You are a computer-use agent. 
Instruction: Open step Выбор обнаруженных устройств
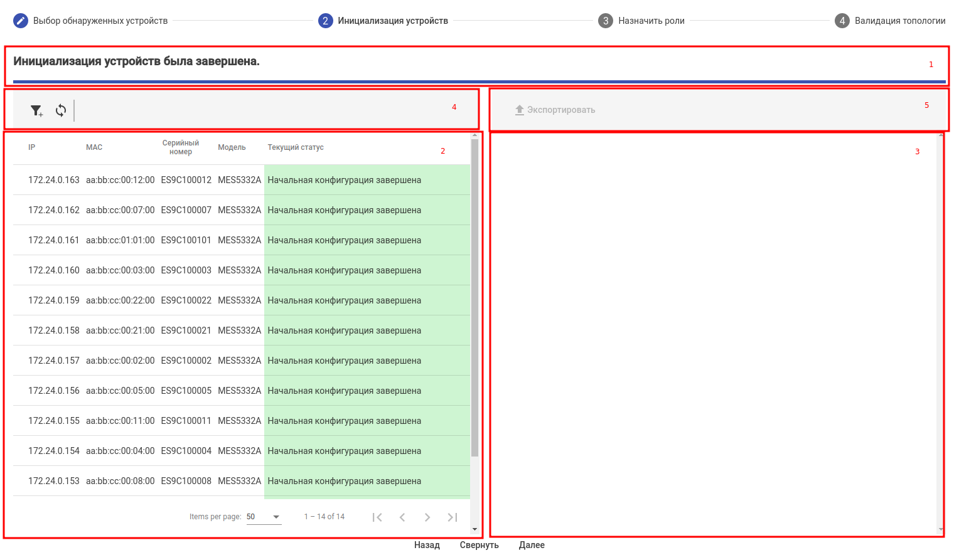[90, 21]
